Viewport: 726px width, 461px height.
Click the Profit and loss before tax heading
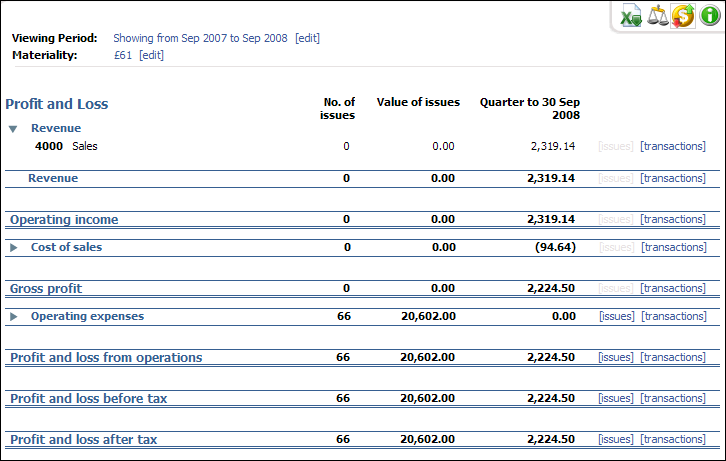click(88, 398)
